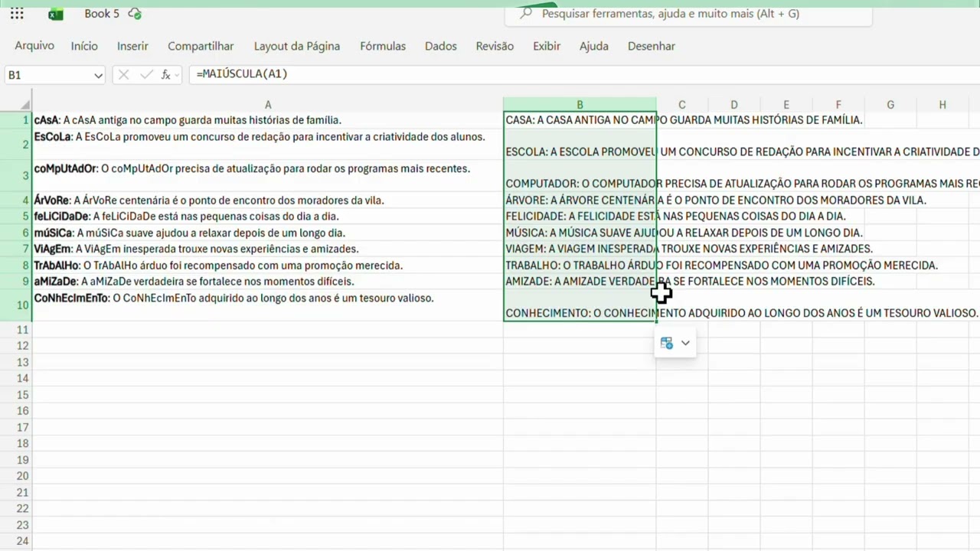Select cell 'VIAGEM: A VIAGEM INESPERADA'
The width and height of the screenshot is (980, 551).
point(580,249)
